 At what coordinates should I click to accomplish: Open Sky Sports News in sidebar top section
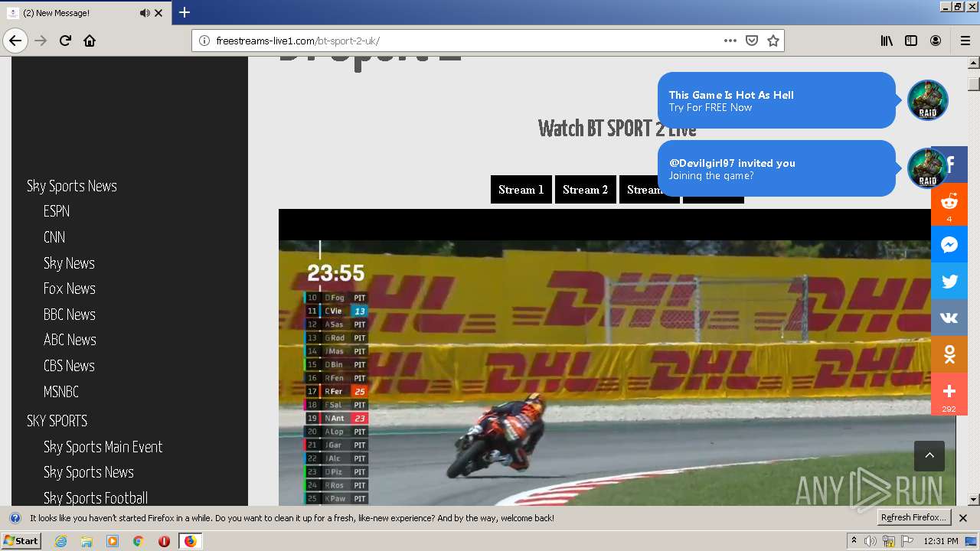72,186
